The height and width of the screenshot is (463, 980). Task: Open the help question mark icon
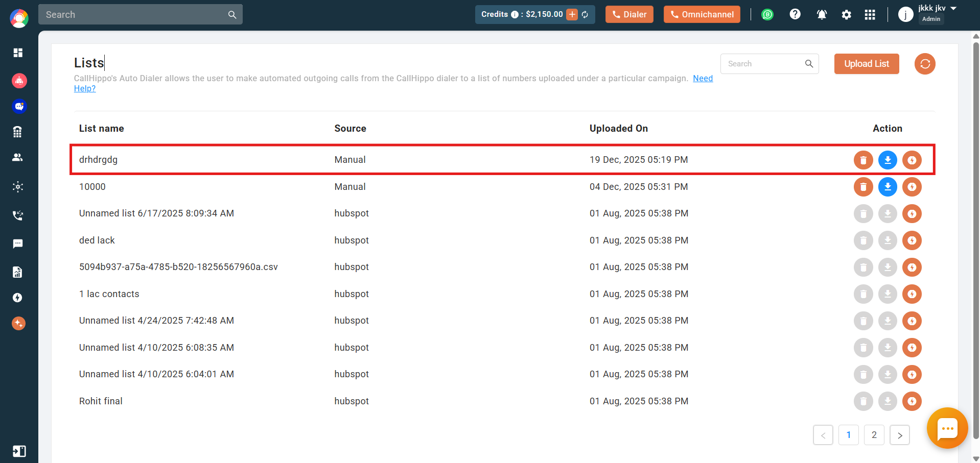point(795,14)
